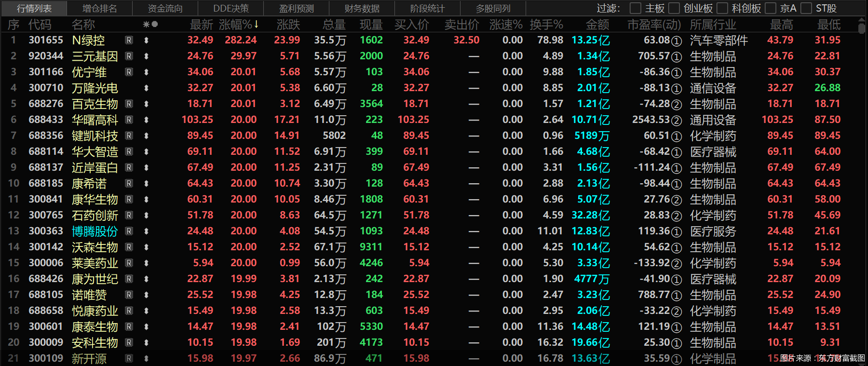Open the 资金流向 tab
Viewport: 868px width, 366px height.
165,8
